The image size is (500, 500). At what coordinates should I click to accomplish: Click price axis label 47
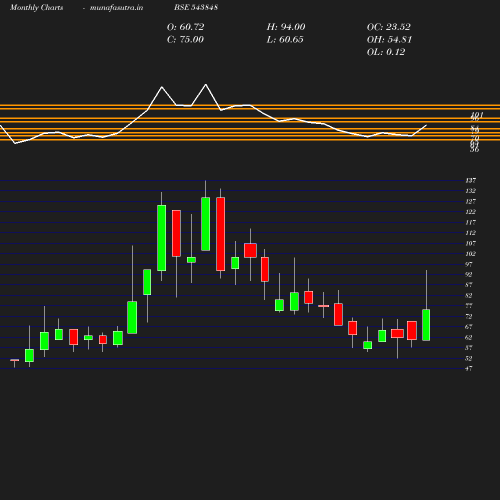(469, 369)
